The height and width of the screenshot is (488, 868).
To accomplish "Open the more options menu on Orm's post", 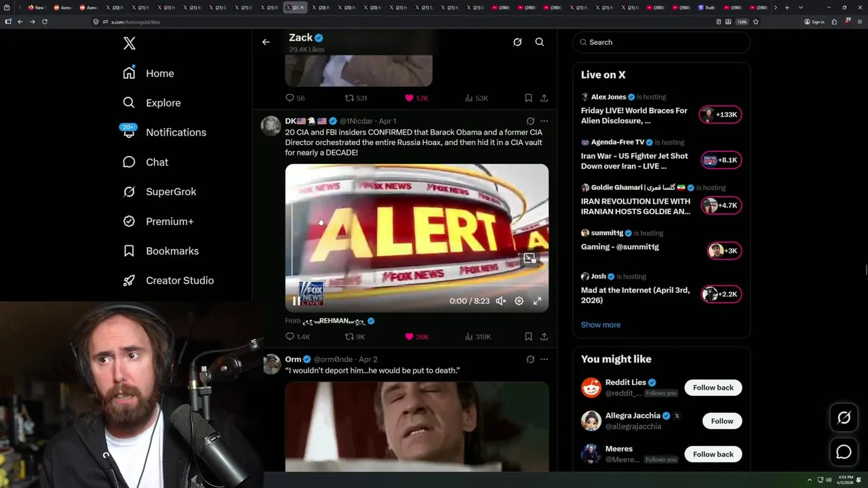I will 544,359.
